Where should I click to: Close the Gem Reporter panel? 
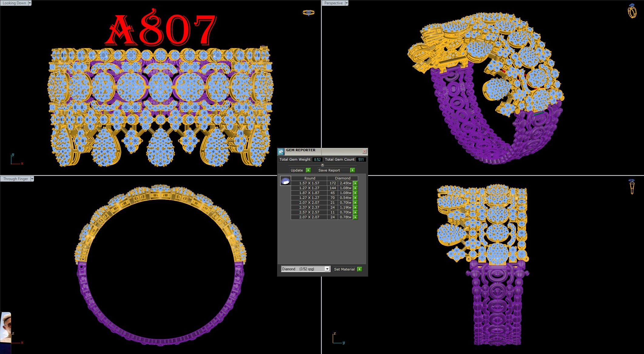pos(364,151)
